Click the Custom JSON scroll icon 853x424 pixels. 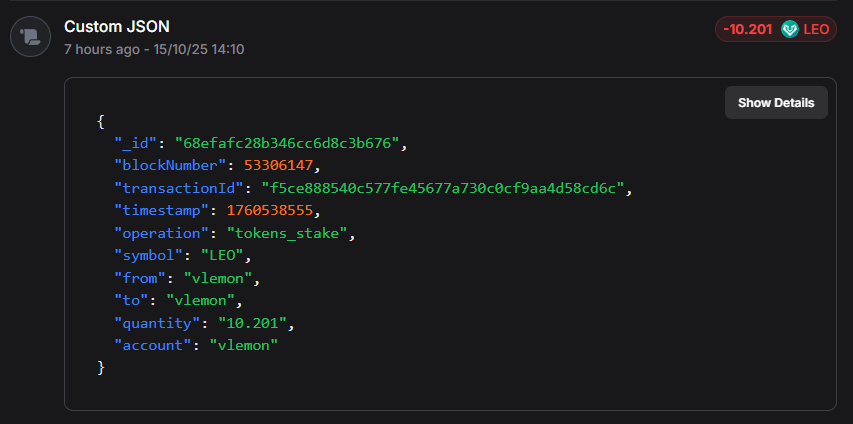[x=30, y=37]
